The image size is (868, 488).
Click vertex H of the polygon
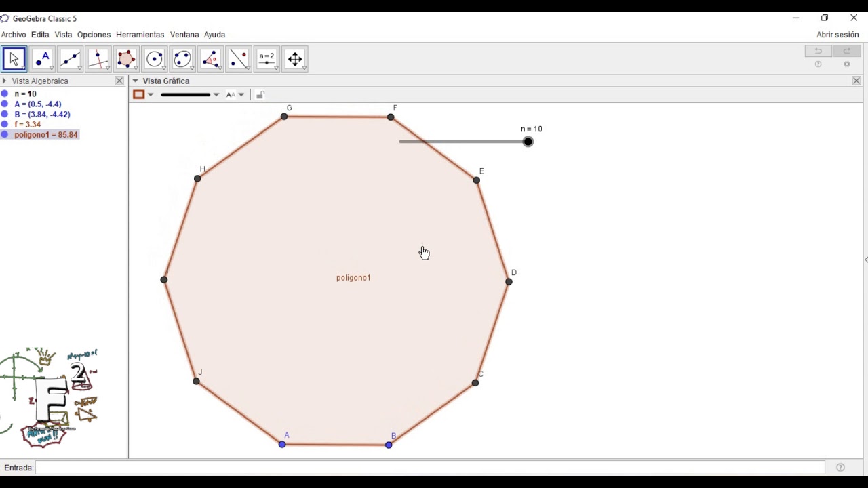(x=197, y=179)
